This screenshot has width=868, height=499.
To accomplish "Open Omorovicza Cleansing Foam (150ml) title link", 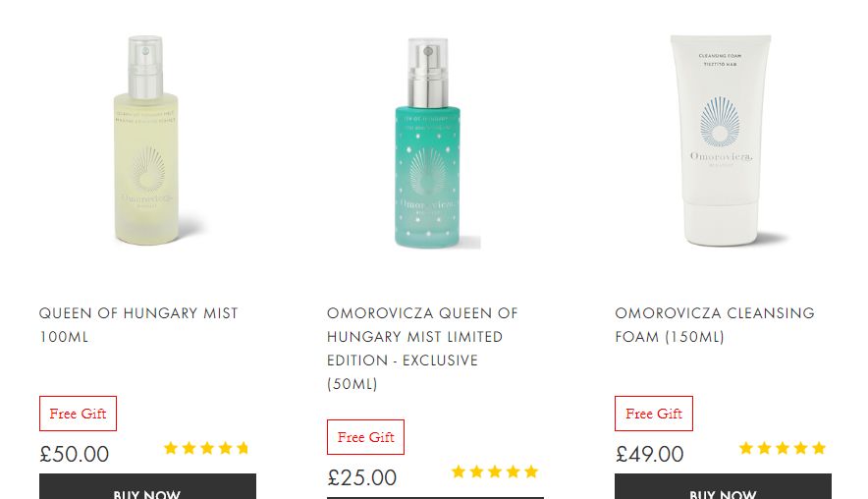I will point(715,325).
